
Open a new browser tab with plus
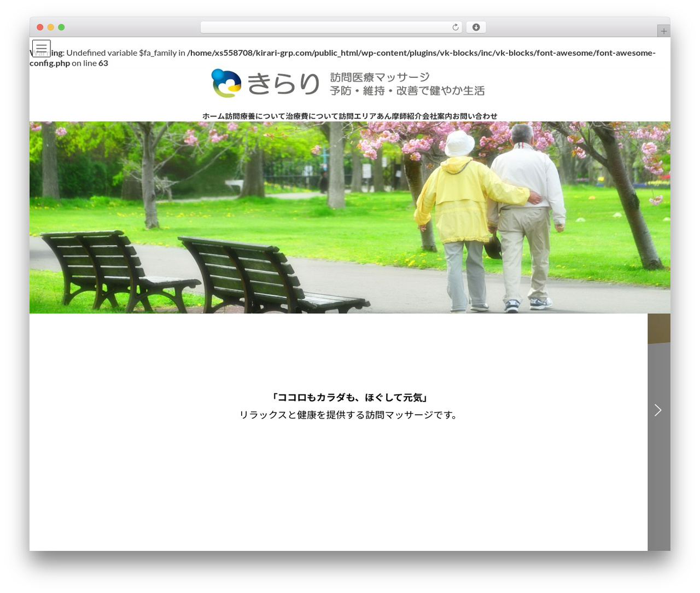[x=663, y=31]
